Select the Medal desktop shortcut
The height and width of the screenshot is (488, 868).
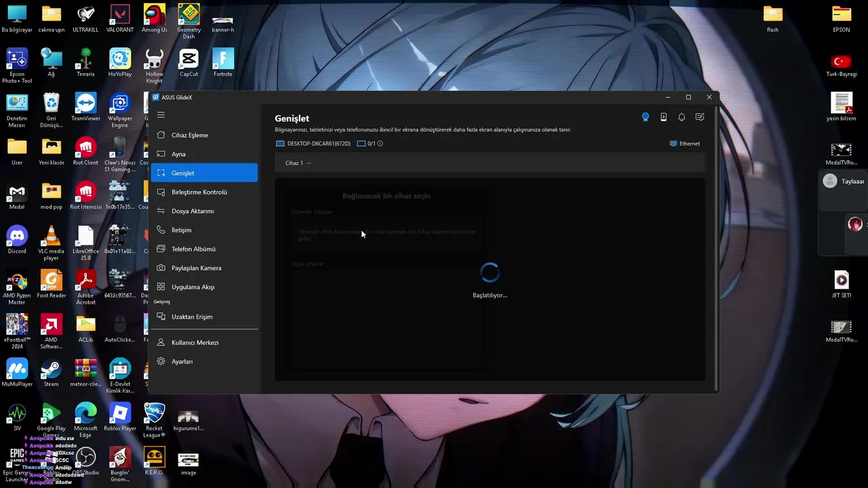17,196
